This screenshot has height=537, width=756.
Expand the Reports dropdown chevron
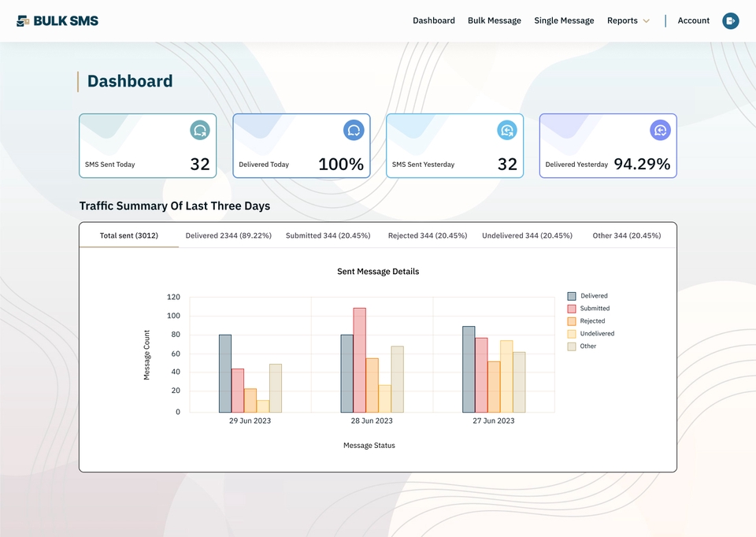pos(647,20)
